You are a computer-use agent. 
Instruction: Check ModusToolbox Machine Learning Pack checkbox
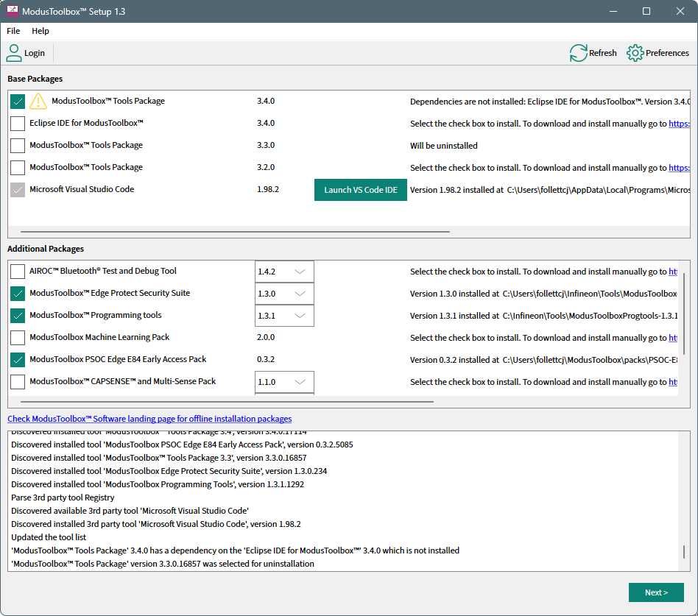point(18,337)
